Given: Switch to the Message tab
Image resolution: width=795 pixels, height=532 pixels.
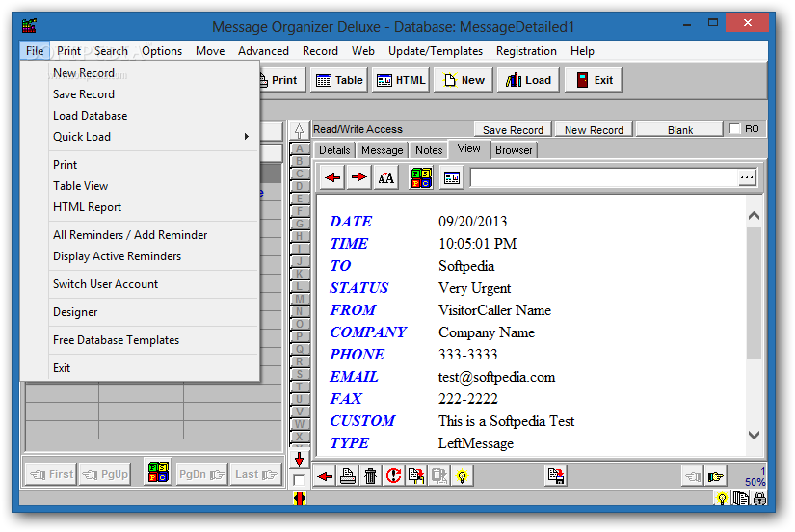Looking at the screenshot, I should tap(383, 150).
